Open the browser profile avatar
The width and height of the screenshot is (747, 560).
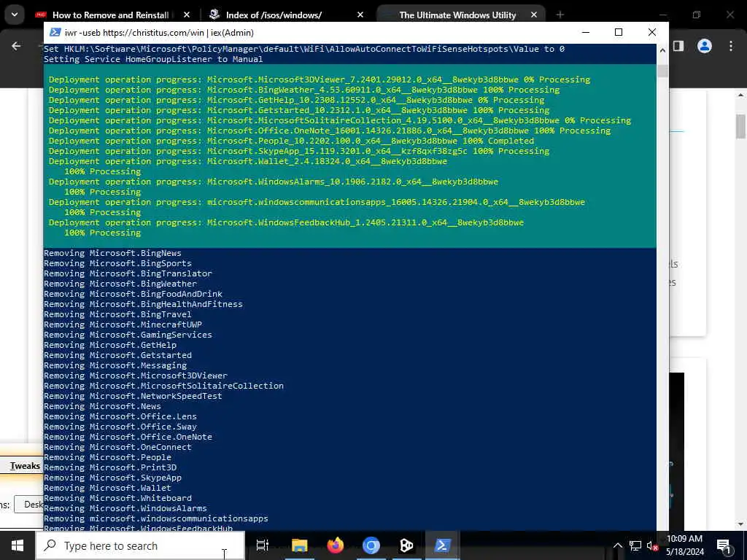pos(705,46)
